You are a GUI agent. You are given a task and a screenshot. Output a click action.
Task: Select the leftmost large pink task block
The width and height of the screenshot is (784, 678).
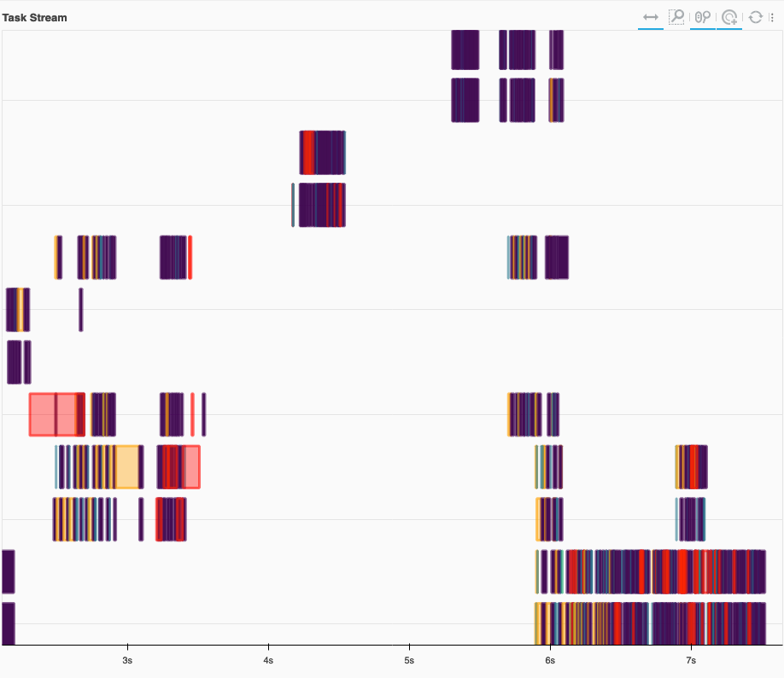[x=42, y=414]
